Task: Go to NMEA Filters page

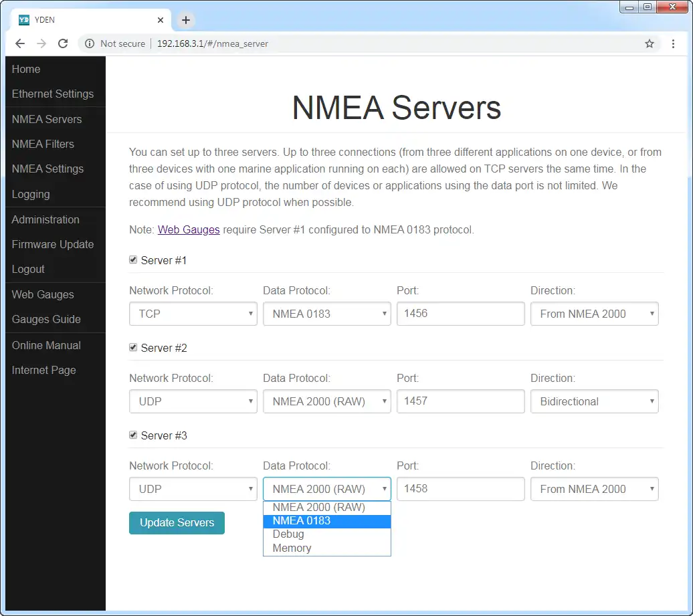Action: [x=42, y=144]
